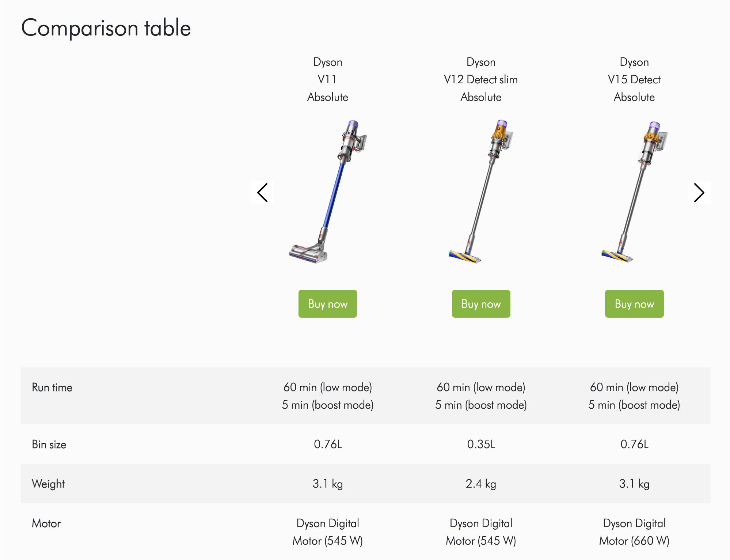Click the 0.35L bin size value
This screenshot has height=560, width=730.
[x=481, y=444]
